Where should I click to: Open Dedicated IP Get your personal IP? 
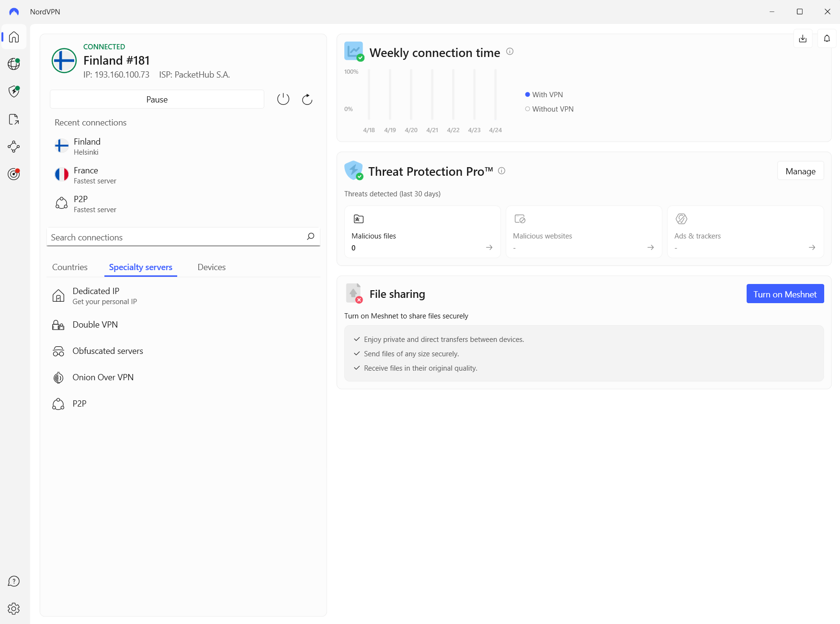(183, 296)
